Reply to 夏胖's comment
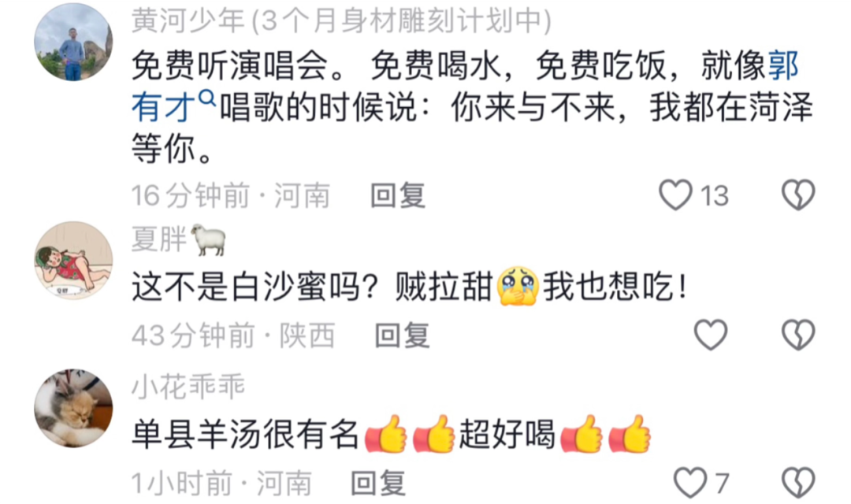Viewport: 851px width, 504px height. click(x=403, y=335)
